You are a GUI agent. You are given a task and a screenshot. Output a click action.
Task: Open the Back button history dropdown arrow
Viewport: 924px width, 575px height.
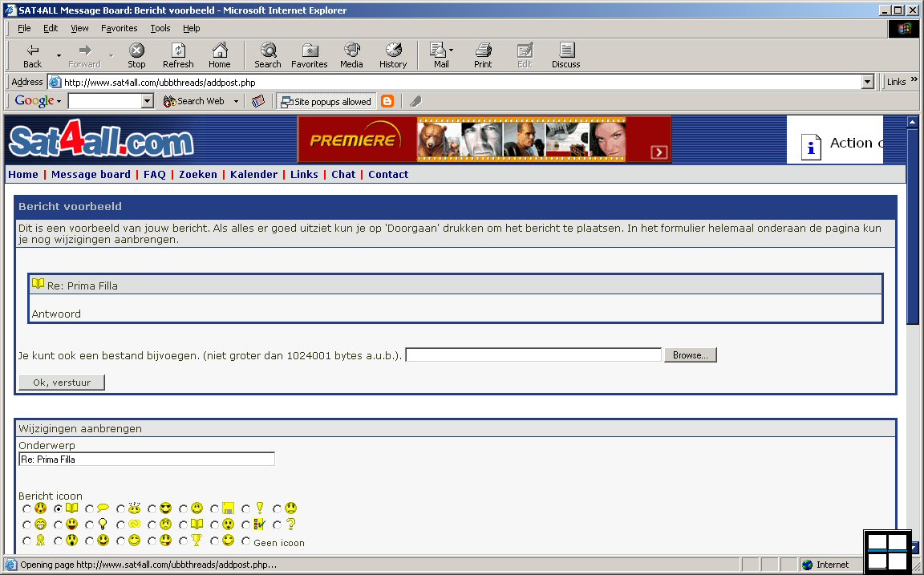point(59,56)
